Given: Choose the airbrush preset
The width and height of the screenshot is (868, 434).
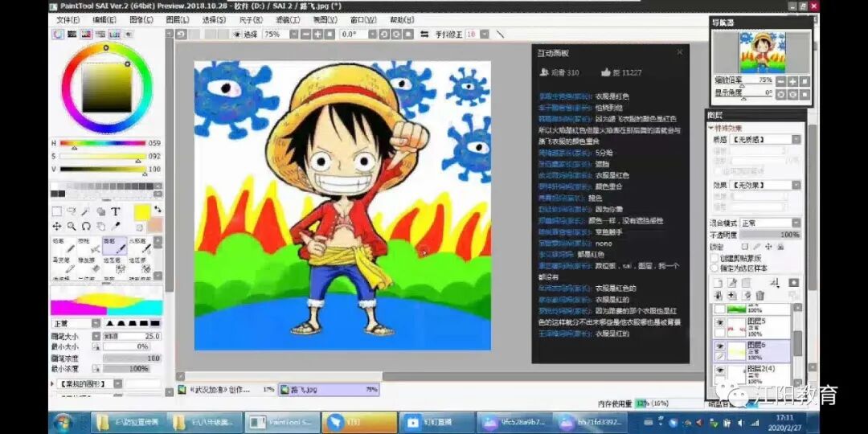Looking at the screenshot, I should 89,246.
